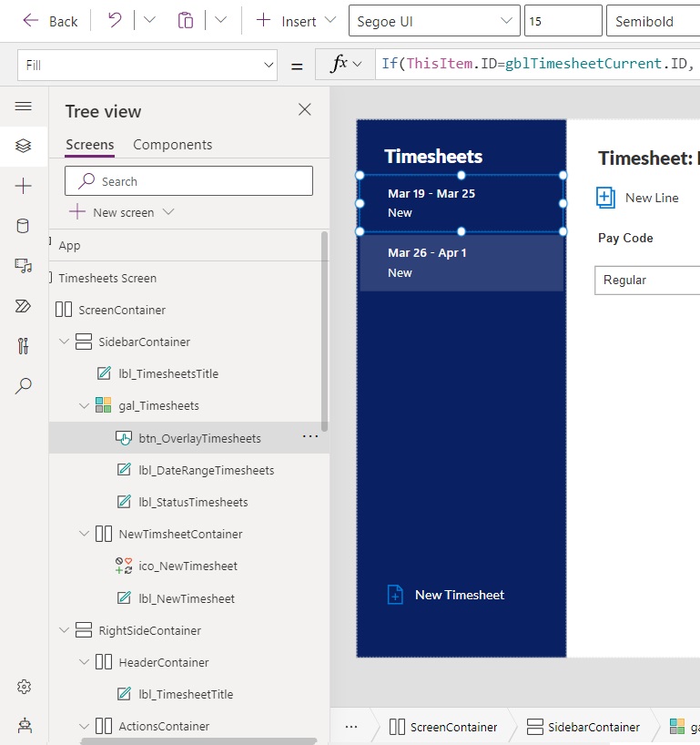Viewport: 700px width, 745px height.
Task: Click the Undo icon in the toolbar
Action: pyautogui.click(x=115, y=20)
